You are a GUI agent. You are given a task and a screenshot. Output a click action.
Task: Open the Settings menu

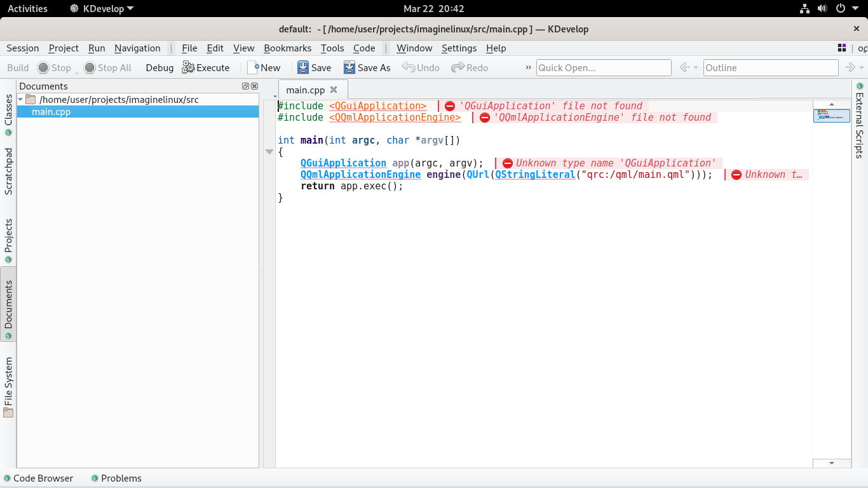[459, 48]
